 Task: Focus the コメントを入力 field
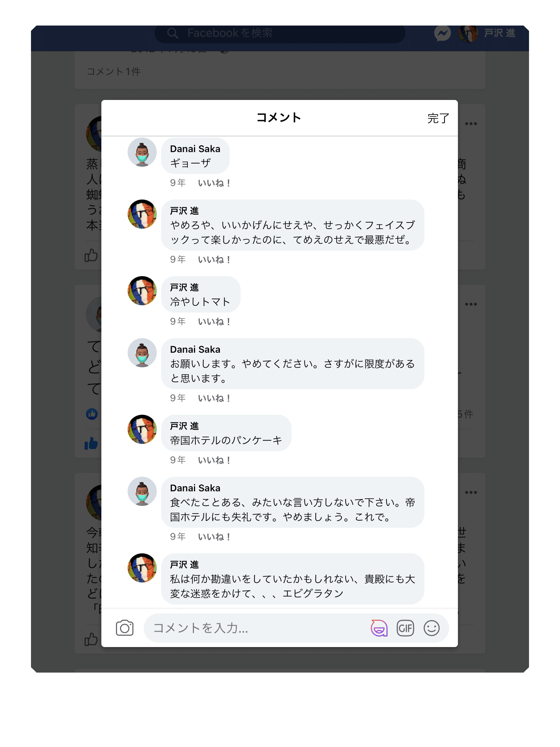click(x=255, y=628)
